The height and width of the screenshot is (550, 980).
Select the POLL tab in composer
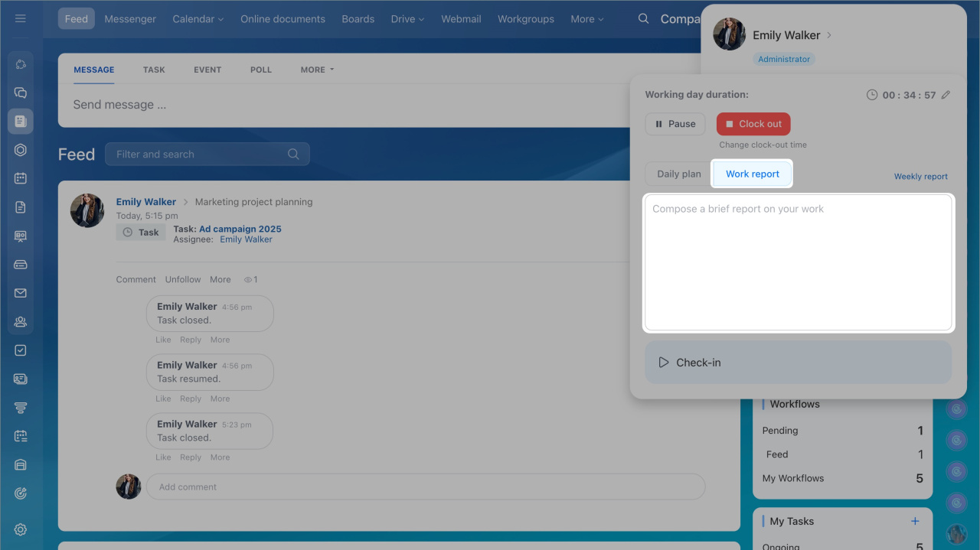click(x=260, y=70)
